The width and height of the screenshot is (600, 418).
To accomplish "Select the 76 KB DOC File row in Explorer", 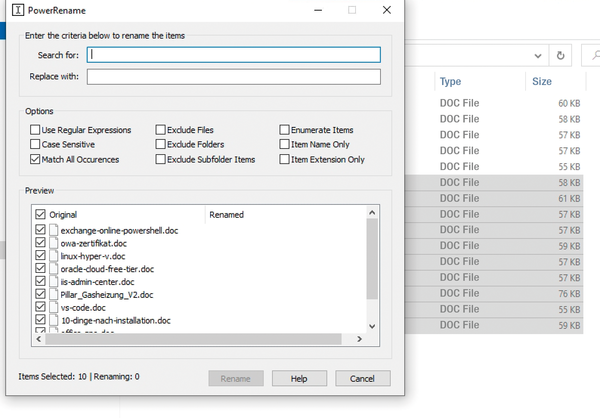I will [494, 293].
